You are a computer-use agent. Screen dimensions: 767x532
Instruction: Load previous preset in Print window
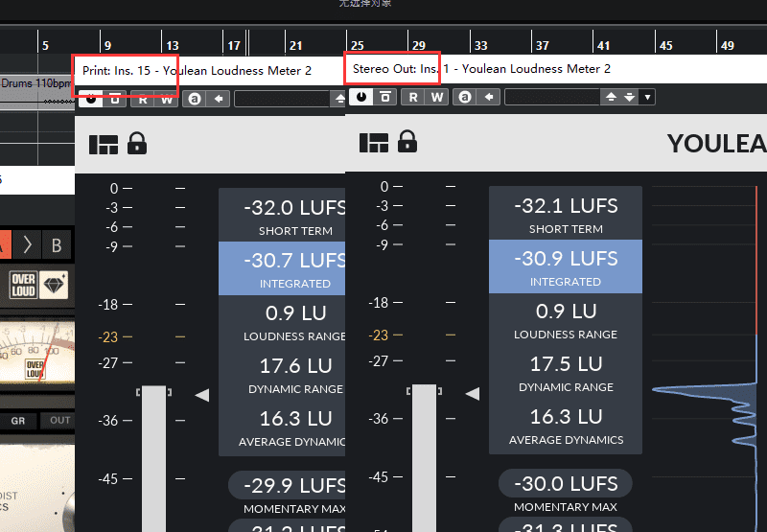click(339, 100)
